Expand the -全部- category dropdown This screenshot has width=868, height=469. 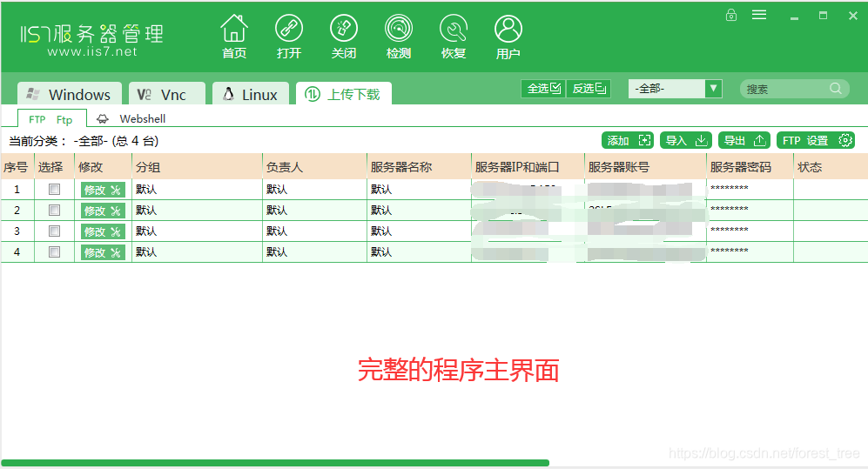click(713, 89)
